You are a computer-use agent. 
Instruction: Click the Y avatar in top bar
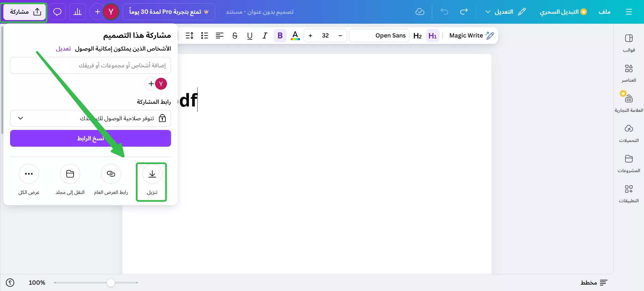[111, 12]
